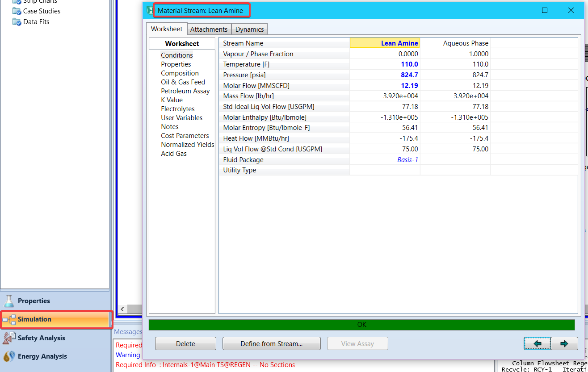Click the Pressure 824.7 input cell
This screenshot has width=588, height=372.
pos(385,75)
